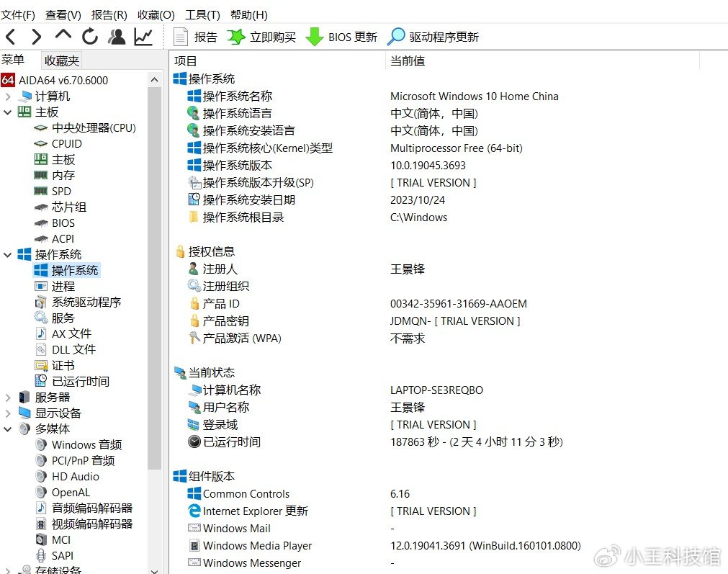Click the OpenAL icon
The width and height of the screenshot is (728, 574).
pyautogui.click(x=41, y=493)
